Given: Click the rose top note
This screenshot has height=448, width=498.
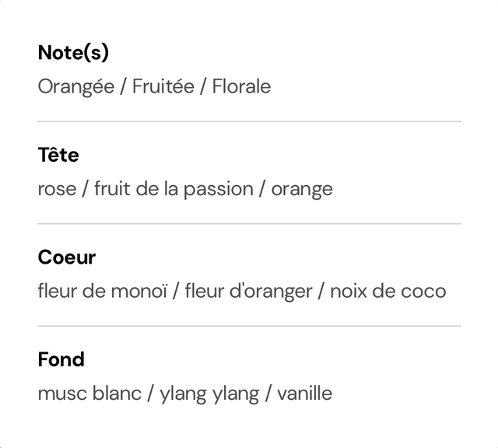Looking at the screenshot, I should coord(57,190).
